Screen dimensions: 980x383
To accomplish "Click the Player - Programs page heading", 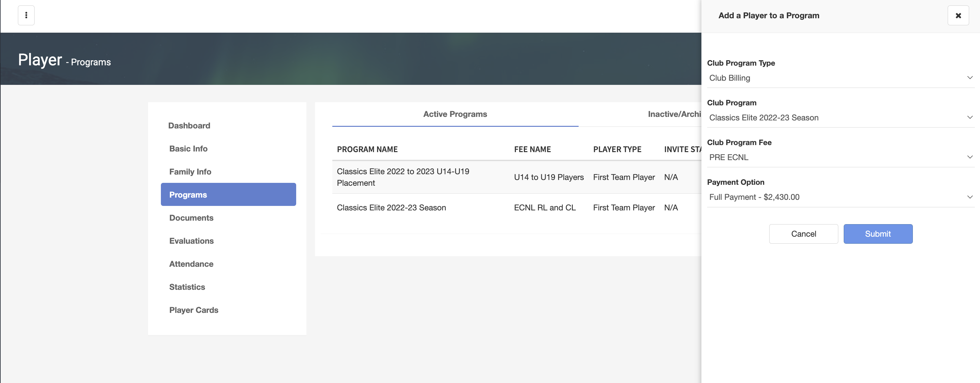I will point(64,60).
